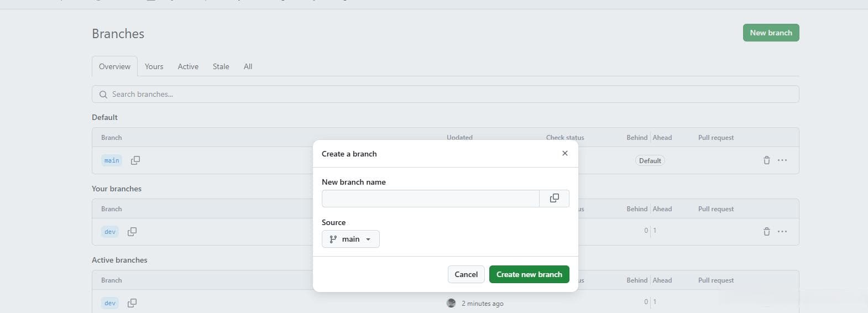
Task: Select the All branches tab
Action: click(248, 66)
